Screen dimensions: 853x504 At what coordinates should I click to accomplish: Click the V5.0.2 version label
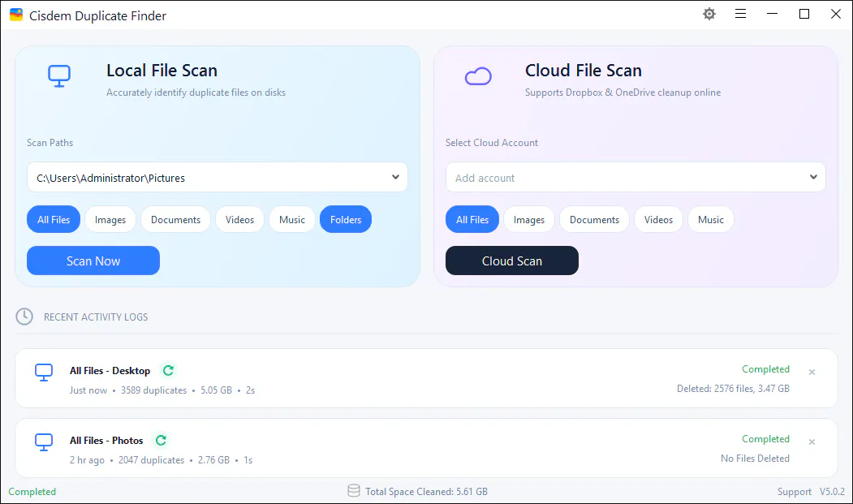[x=833, y=492]
